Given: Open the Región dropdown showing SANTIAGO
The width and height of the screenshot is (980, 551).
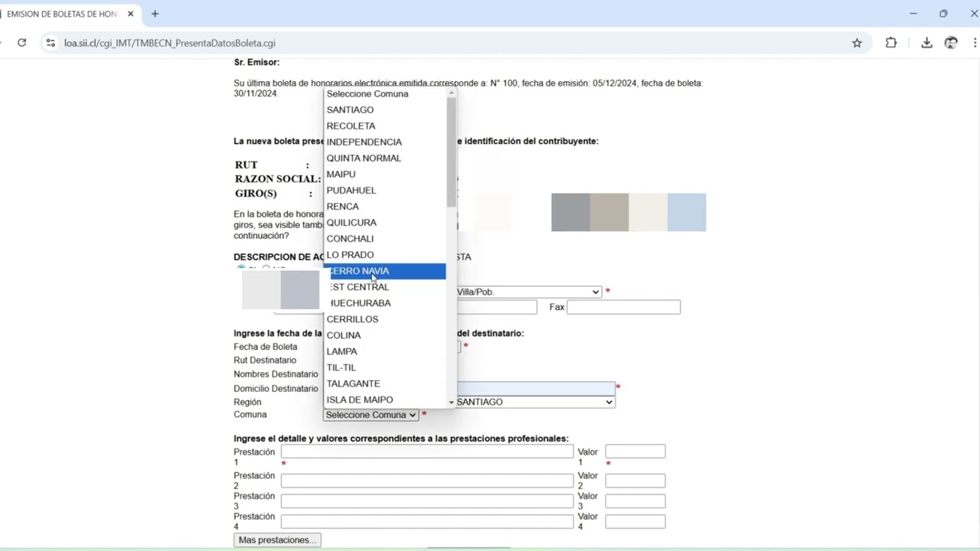Looking at the screenshot, I should (535, 402).
